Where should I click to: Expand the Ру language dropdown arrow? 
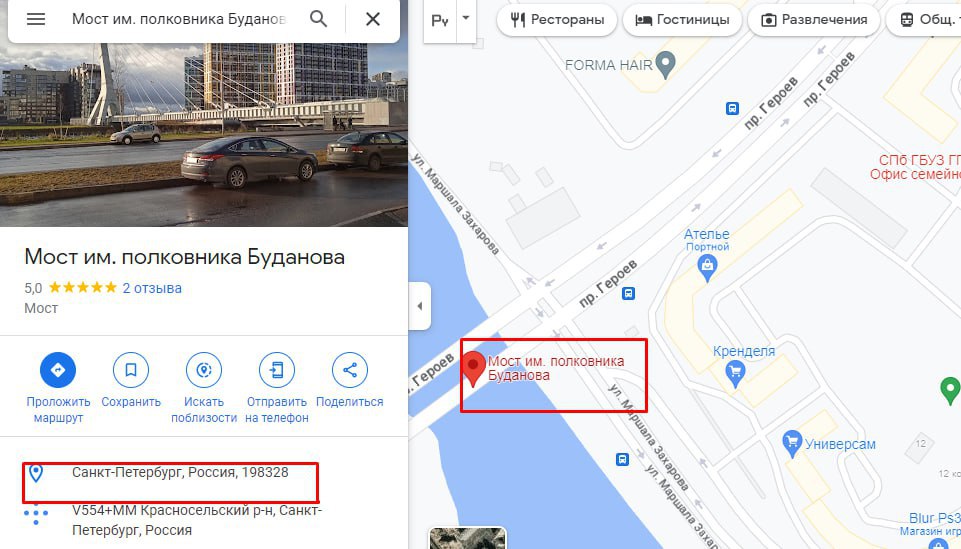click(x=466, y=18)
